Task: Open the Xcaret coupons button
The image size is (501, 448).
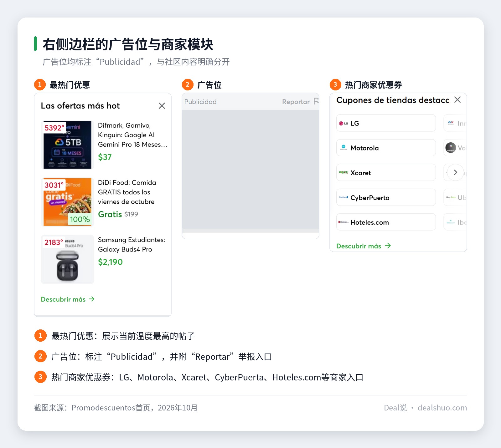Action: (x=386, y=172)
